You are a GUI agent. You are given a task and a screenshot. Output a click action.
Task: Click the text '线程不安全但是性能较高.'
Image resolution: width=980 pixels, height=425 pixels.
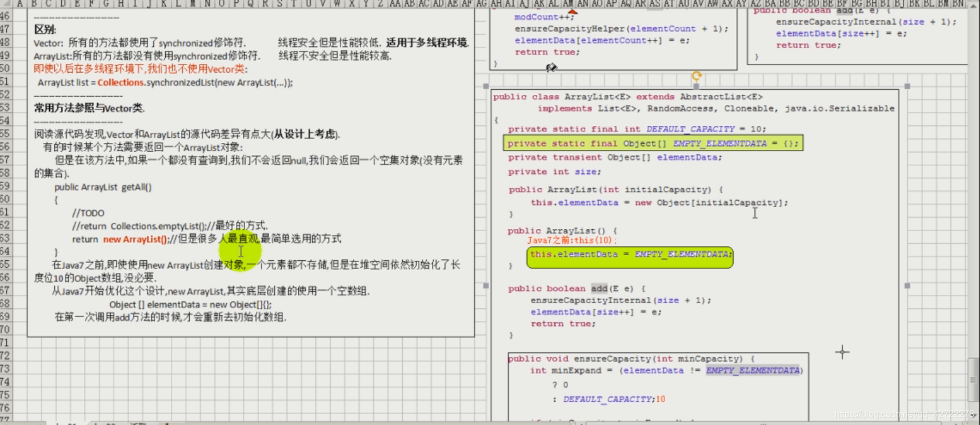tap(335, 56)
